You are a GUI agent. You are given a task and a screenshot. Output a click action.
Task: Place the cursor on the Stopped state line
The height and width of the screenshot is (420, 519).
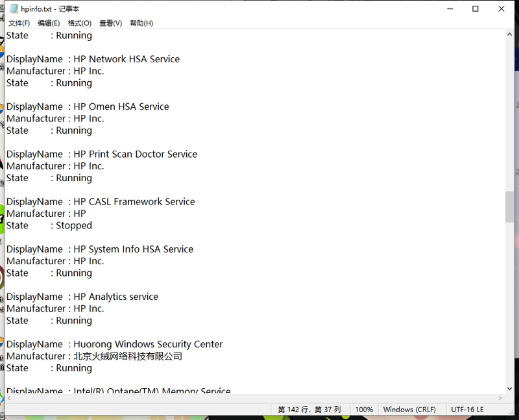[73, 225]
